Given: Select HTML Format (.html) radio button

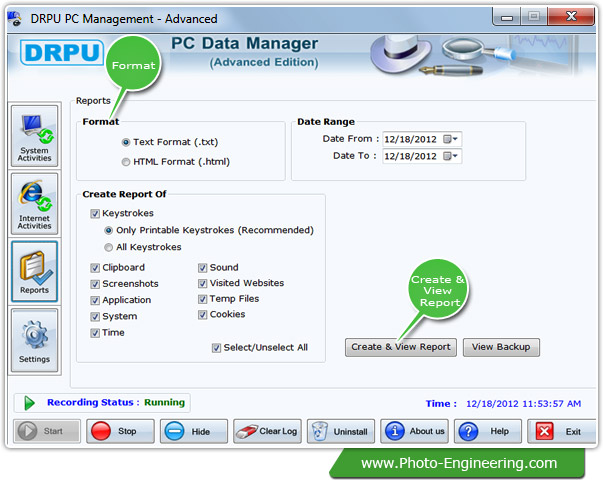Looking at the screenshot, I should click(126, 162).
